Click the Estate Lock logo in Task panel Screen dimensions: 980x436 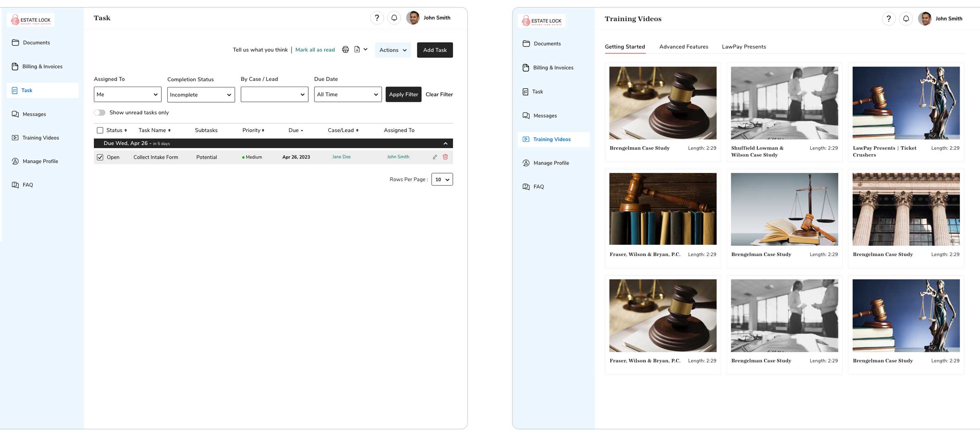pos(31,20)
